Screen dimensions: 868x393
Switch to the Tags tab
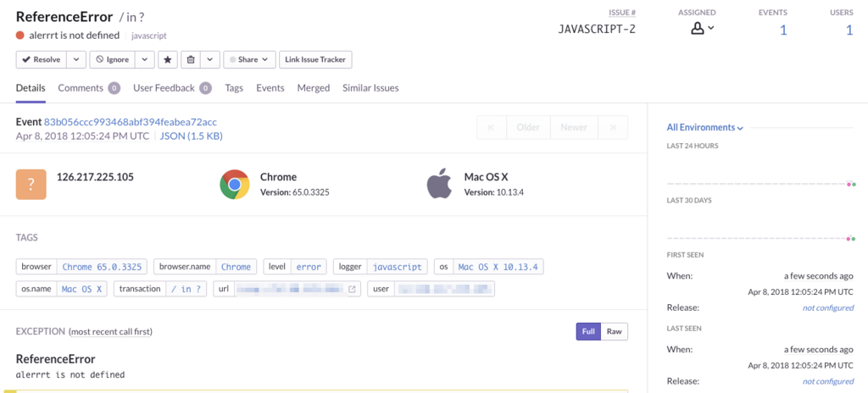(234, 88)
